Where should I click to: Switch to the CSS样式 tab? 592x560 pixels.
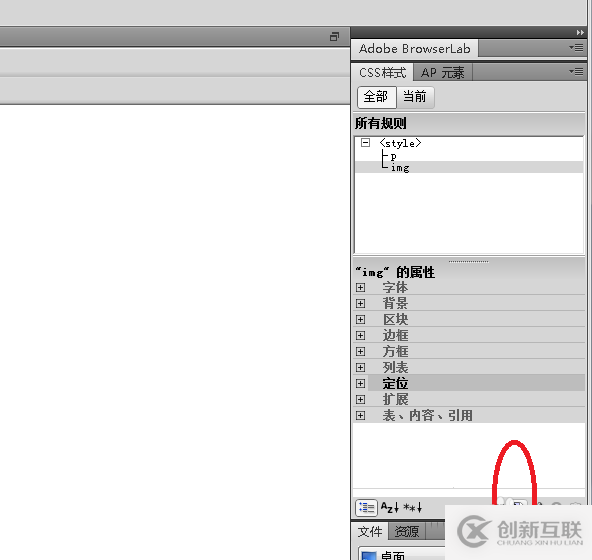382,73
